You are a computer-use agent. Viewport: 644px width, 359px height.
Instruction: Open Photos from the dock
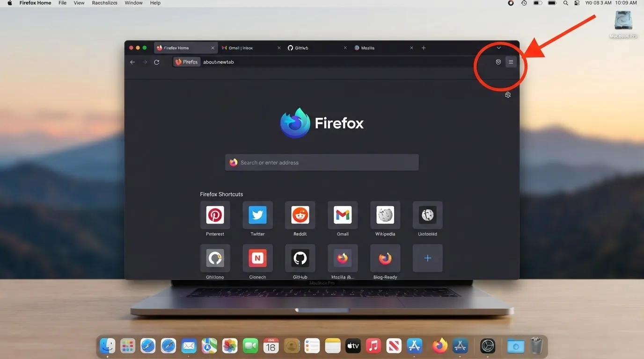[x=230, y=346]
